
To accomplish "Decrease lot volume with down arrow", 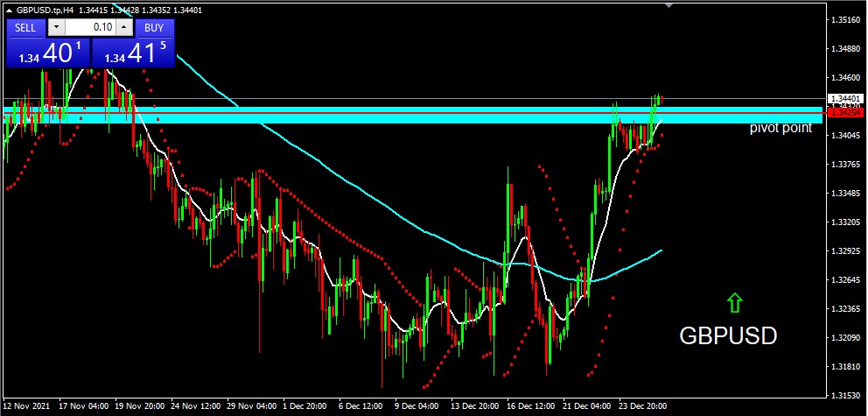I will tap(57, 28).
